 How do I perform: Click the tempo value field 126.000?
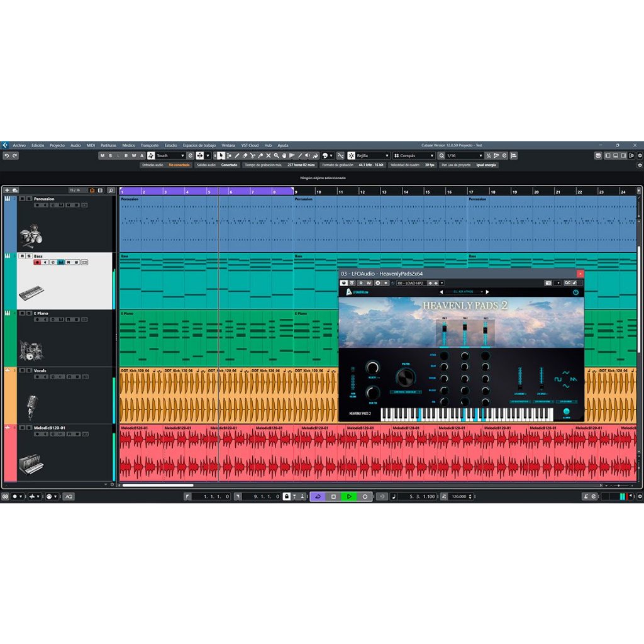(459, 497)
